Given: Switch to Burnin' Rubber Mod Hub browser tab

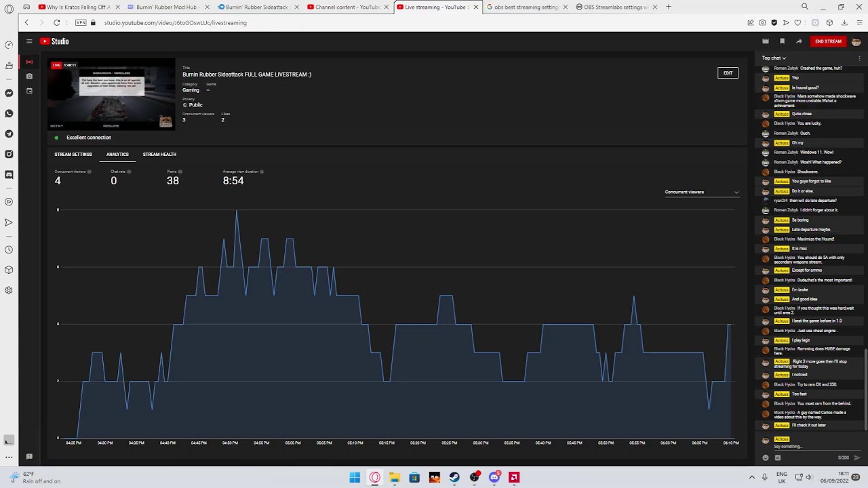Looking at the screenshot, I should [x=167, y=7].
